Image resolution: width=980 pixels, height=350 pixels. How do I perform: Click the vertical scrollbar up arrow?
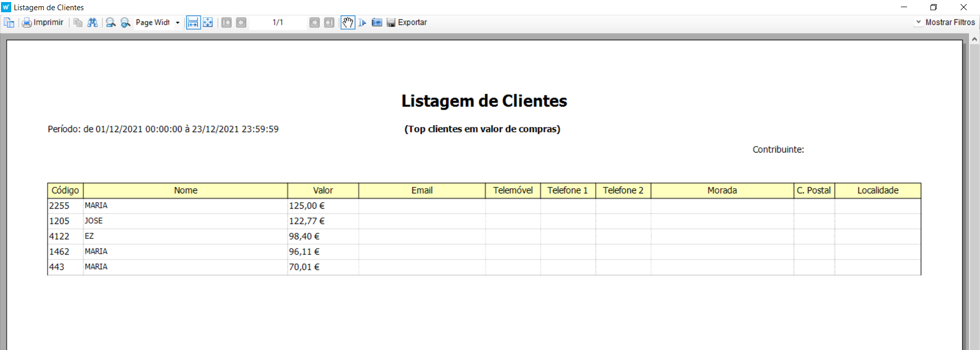point(974,39)
